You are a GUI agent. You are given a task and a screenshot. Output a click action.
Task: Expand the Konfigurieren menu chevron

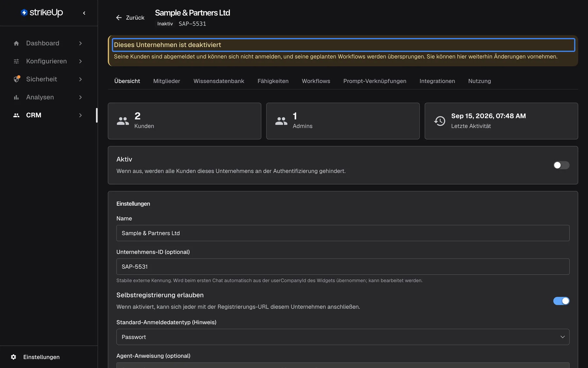point(80,61)
